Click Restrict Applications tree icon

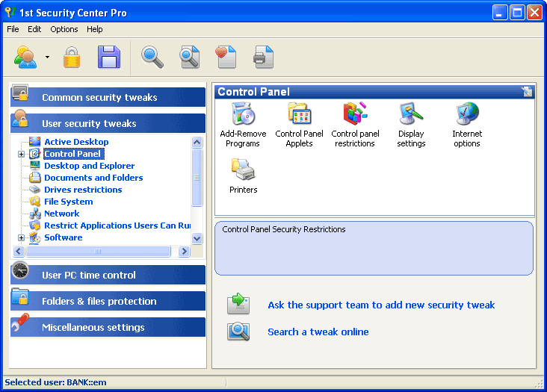35,225
